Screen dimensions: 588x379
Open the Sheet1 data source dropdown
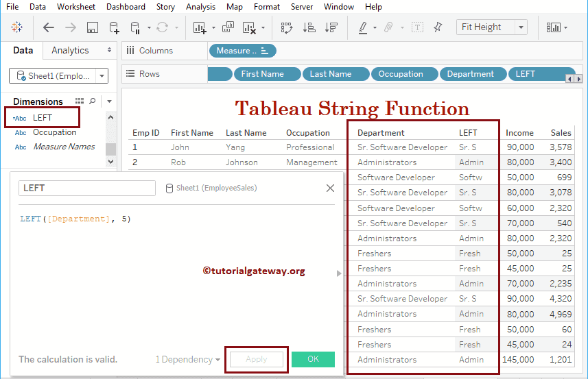[102, 76]
